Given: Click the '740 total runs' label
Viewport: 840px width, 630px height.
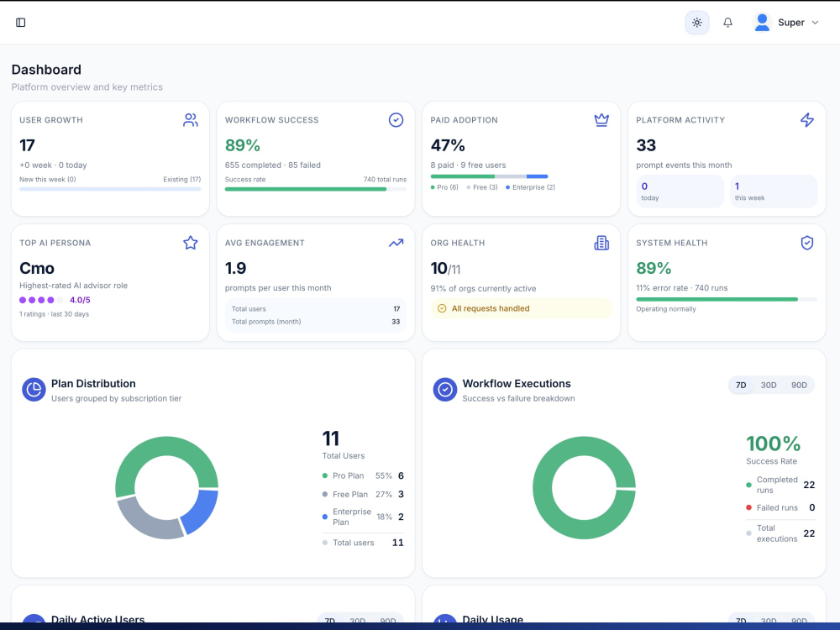Looking at the screenshot, I should [x=385, y=180].
